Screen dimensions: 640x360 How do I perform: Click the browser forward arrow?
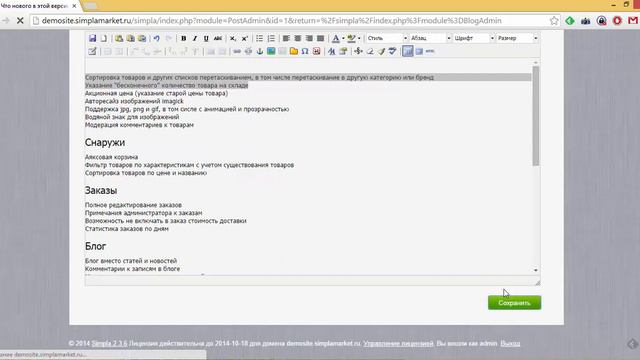[x=6, y=20]
